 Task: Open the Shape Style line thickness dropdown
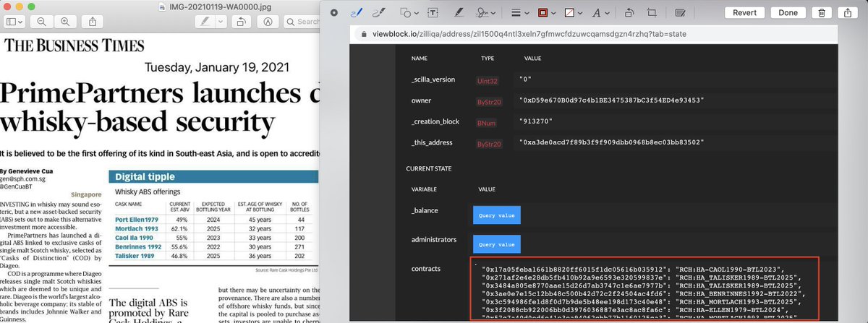coord(519,12)
